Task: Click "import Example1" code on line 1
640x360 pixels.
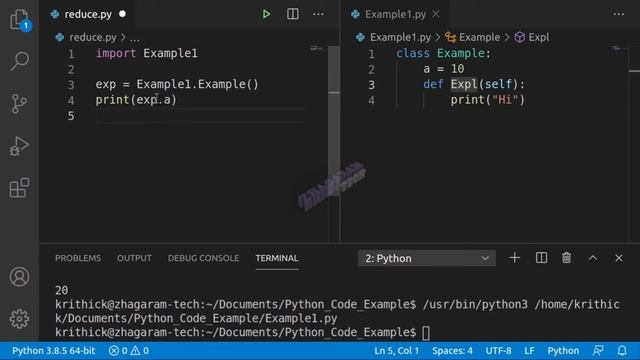Action: [x=147, y=53]
